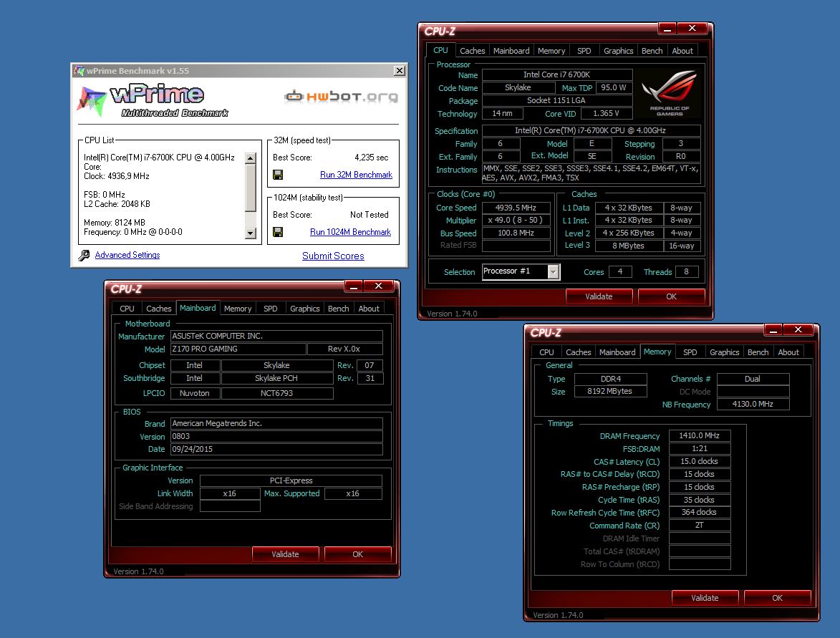Open Graphics tab in Mainboard window
The height and width of the screenshot is (638, 840).
coord(305,309)
